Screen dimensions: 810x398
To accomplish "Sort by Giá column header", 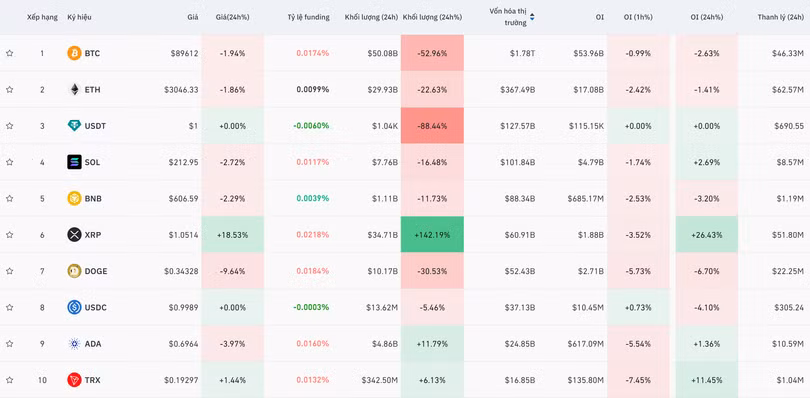I will point(193,17).
